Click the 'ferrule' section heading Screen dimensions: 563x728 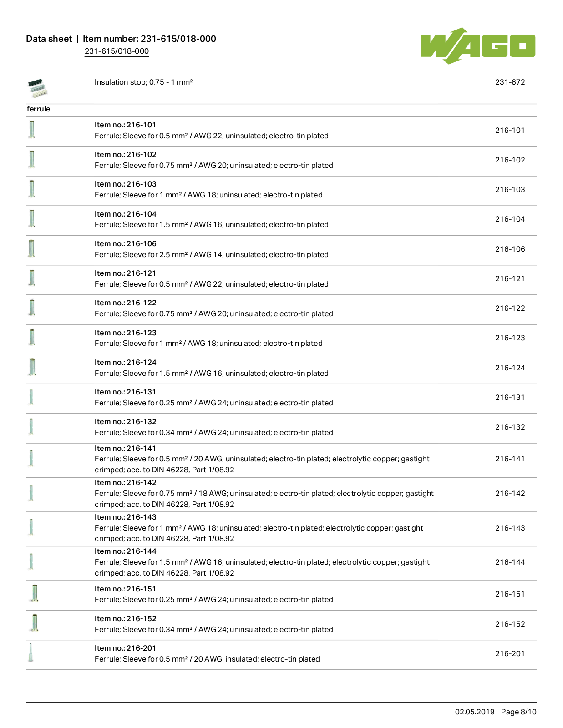coord(38,109)
